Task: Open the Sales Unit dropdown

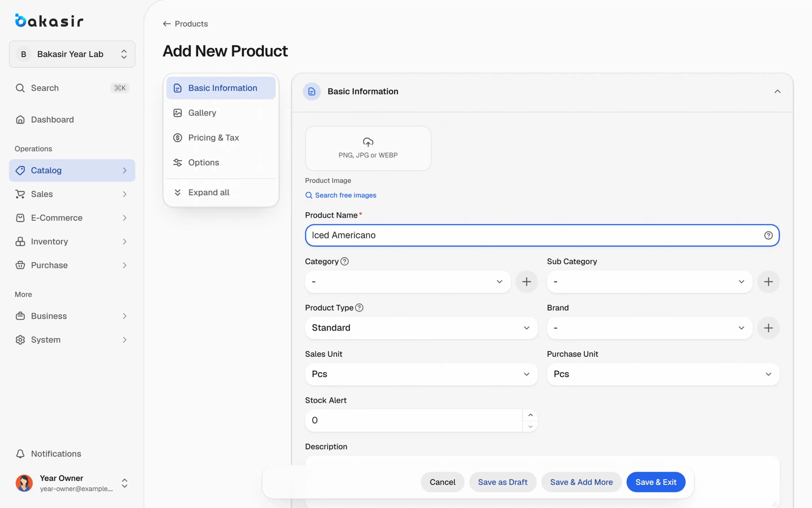Action: click(x=421, y=374)
